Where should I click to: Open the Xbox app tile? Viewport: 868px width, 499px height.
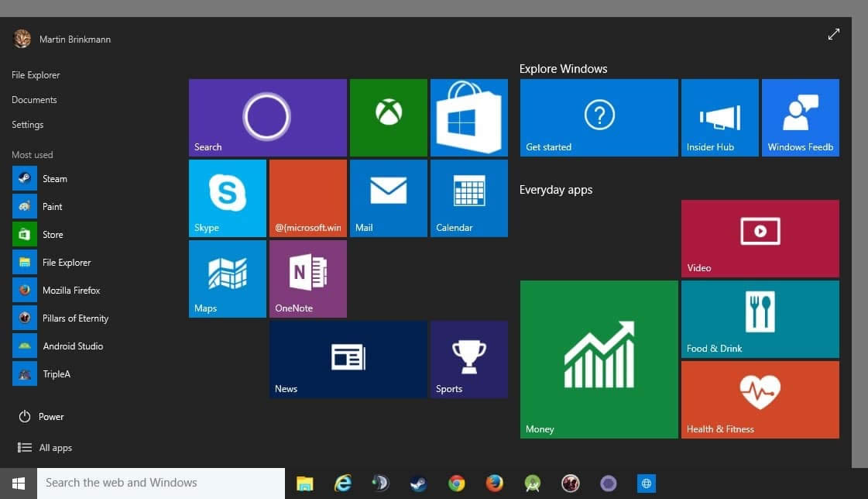[x=388, y=117]
